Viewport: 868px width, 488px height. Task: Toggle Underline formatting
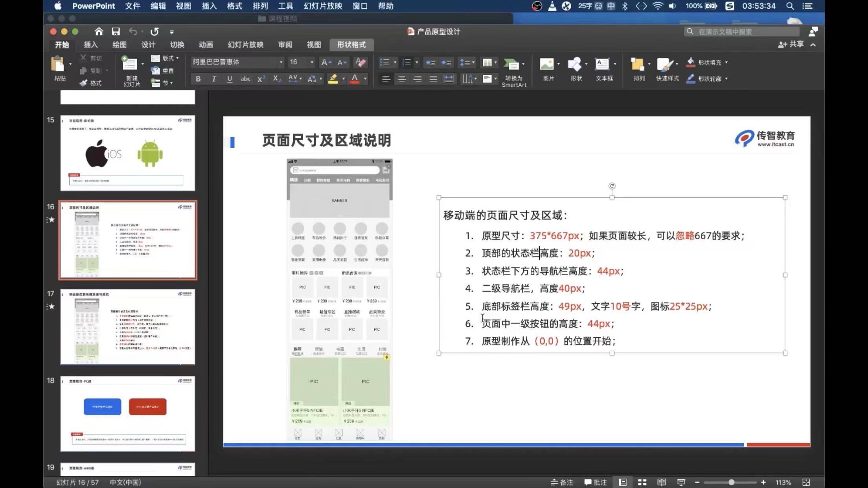click(x=230, y=79)
